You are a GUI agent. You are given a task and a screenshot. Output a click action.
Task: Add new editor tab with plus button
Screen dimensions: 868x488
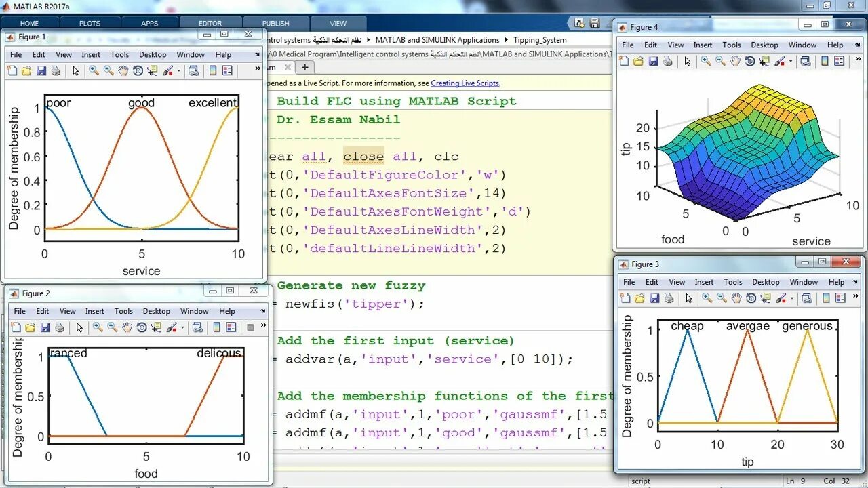click(x=305, y=67)
